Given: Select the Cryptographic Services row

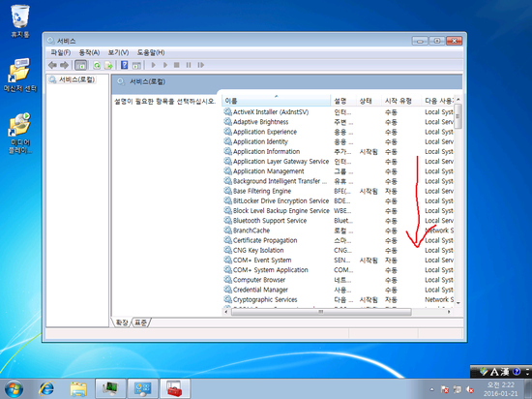Looking at the screenshot, I should [265, 299].
